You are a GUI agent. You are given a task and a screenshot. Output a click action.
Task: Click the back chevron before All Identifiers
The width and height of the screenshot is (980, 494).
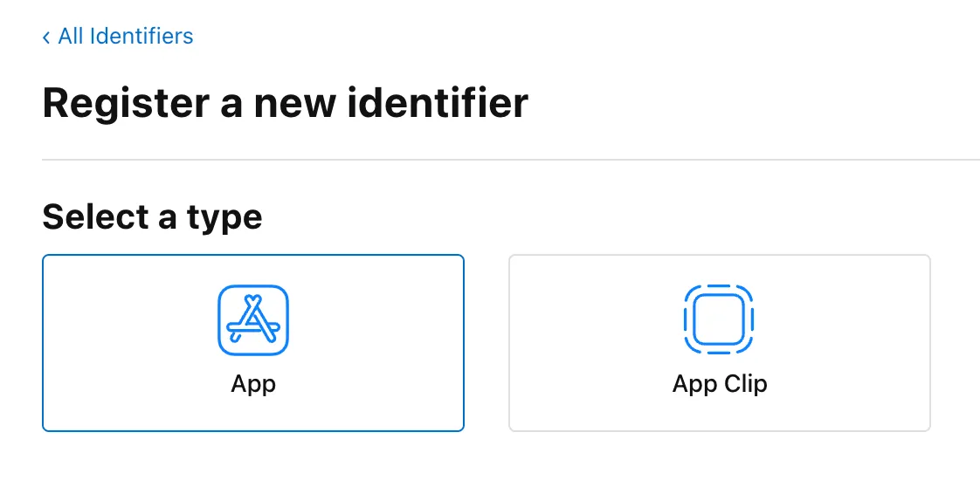point(46,38)
